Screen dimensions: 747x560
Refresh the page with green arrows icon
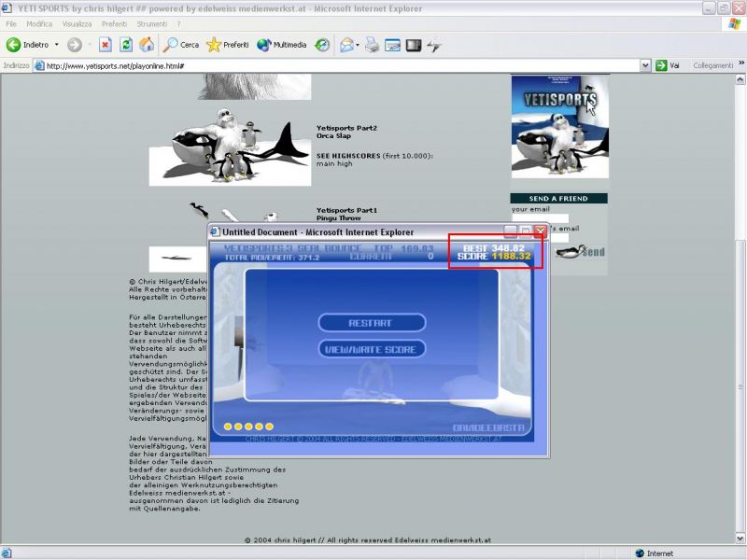(126, 45)
